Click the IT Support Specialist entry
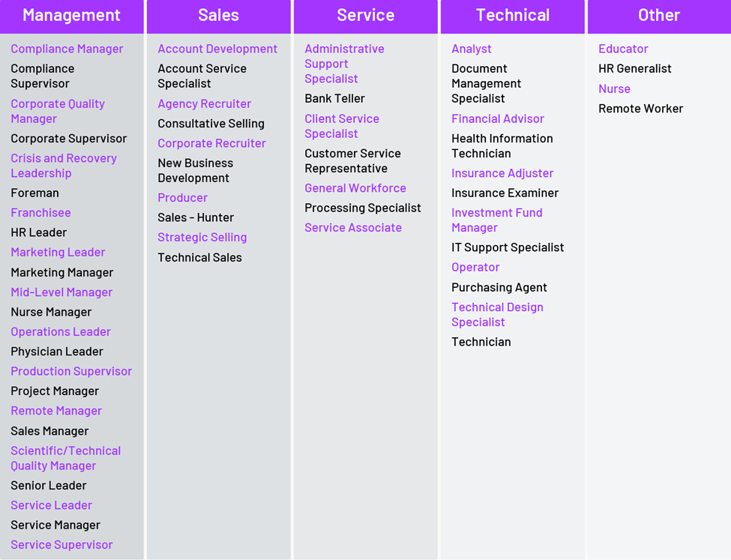This screenshot has width=731, height=560. [508, 247]
